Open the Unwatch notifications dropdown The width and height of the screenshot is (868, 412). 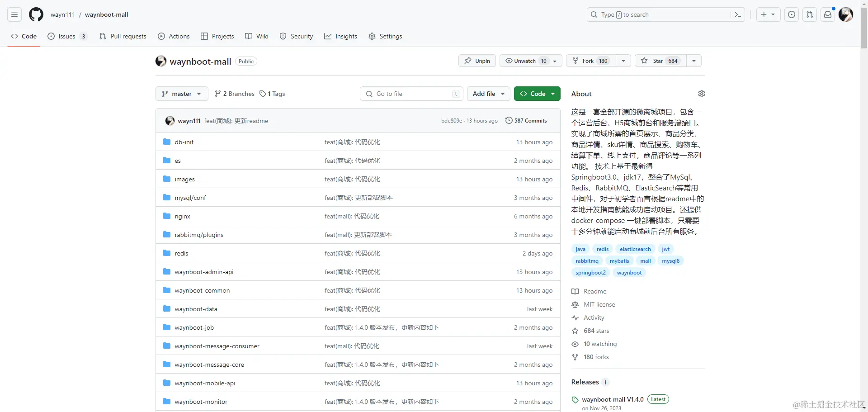click(x=531, y=61)
